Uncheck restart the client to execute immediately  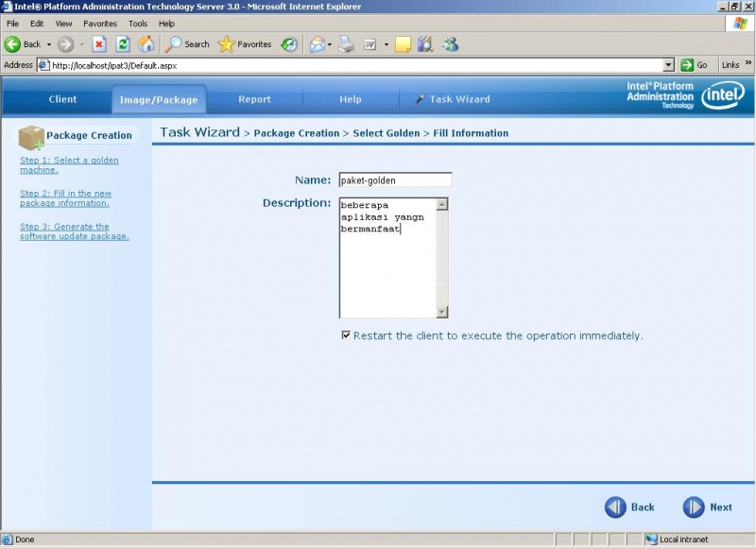348,335
